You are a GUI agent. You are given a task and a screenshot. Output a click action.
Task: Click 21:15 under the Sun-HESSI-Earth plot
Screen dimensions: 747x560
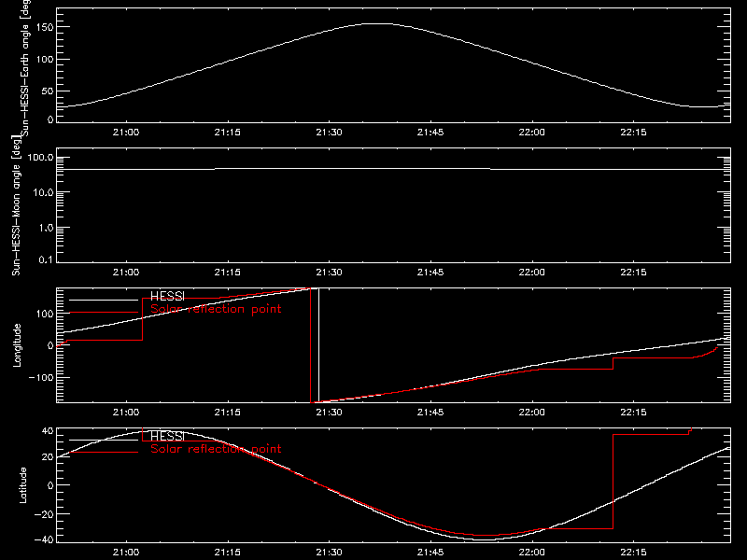[228, 133]
